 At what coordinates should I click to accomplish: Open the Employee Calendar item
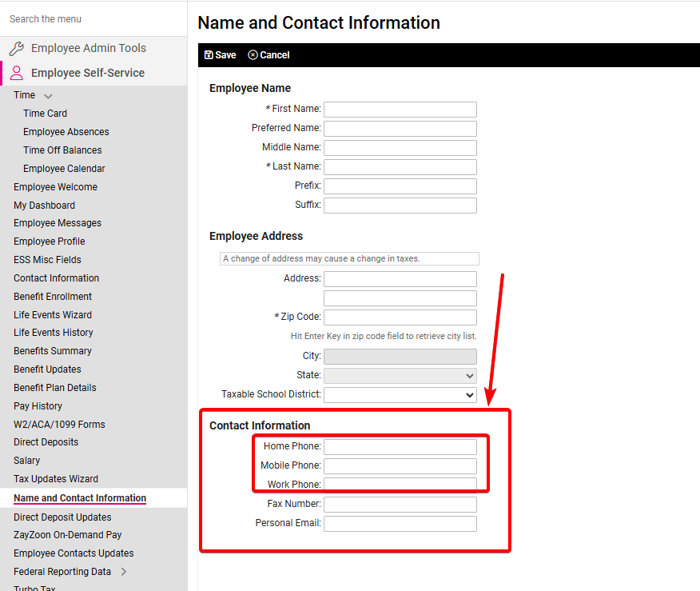coord(64,169)
